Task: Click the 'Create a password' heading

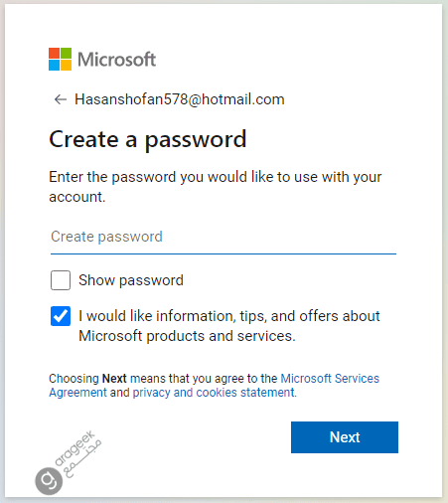Action: pyautogui.click(x=148, y=139)
